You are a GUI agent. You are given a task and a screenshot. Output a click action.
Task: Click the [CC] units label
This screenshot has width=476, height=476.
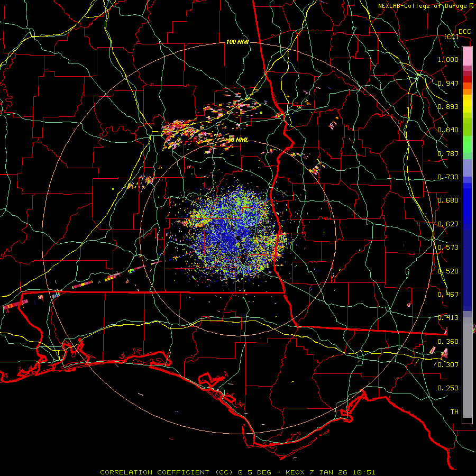click(452, 36)
